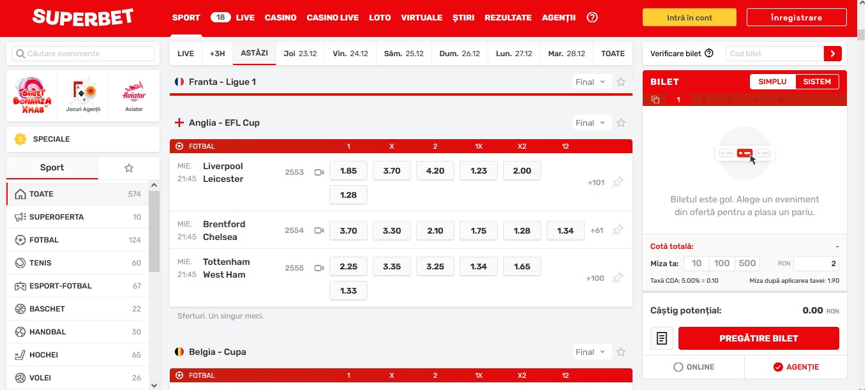Pick odds 3.35 draw for Tottenham West Ham
The width and height of the screenshot is (868, 390).
[392, 266]
